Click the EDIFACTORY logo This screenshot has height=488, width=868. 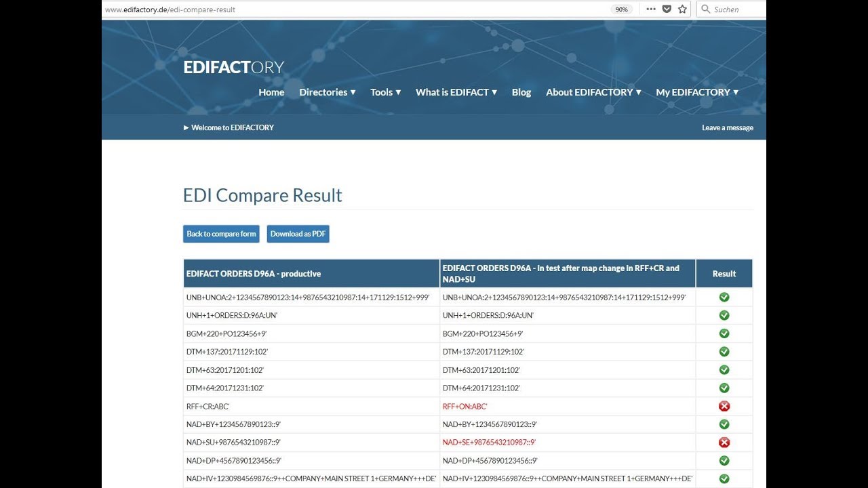tap(233, 67)
